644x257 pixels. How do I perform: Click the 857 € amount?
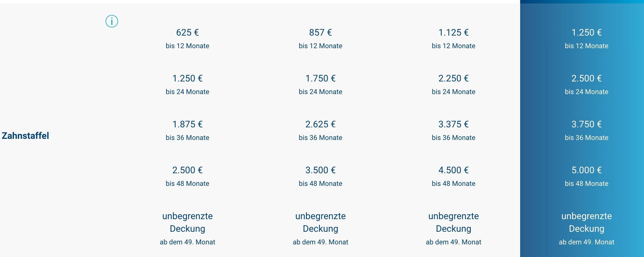(321, 32)
